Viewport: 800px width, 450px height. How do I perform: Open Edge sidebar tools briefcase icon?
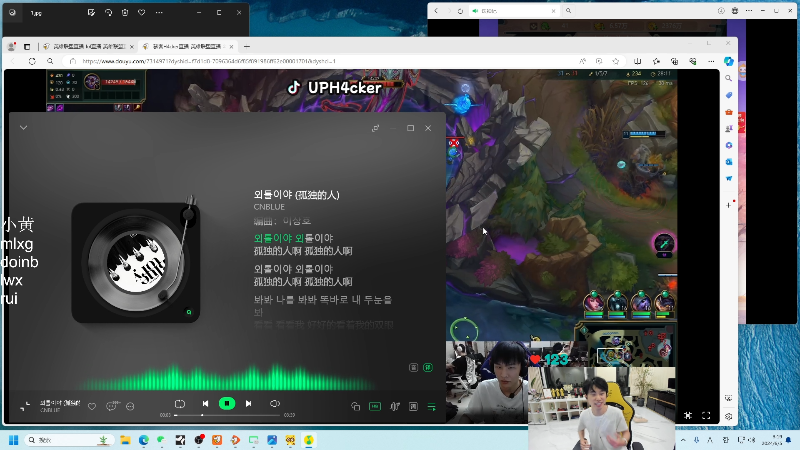tap(729, 112)
